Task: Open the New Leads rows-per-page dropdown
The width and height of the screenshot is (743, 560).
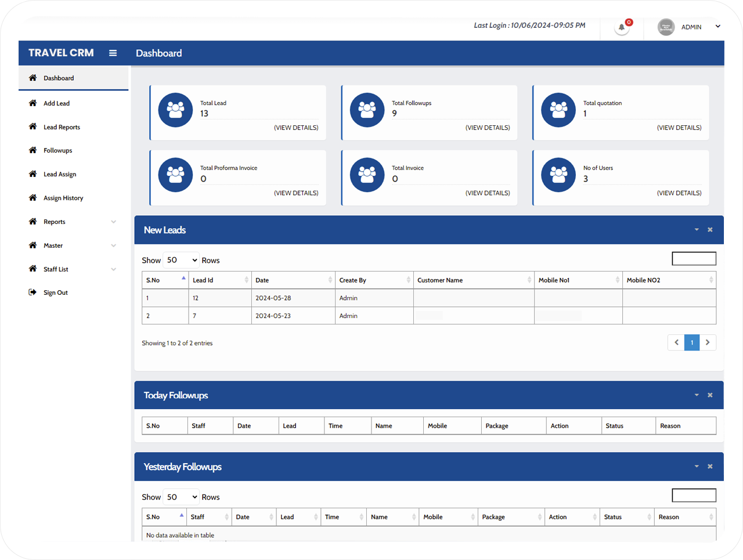Action: (x=182, y=260)
